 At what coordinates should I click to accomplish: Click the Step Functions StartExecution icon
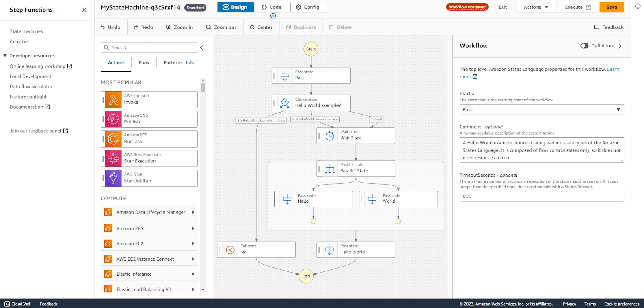(x=113, y=158)
